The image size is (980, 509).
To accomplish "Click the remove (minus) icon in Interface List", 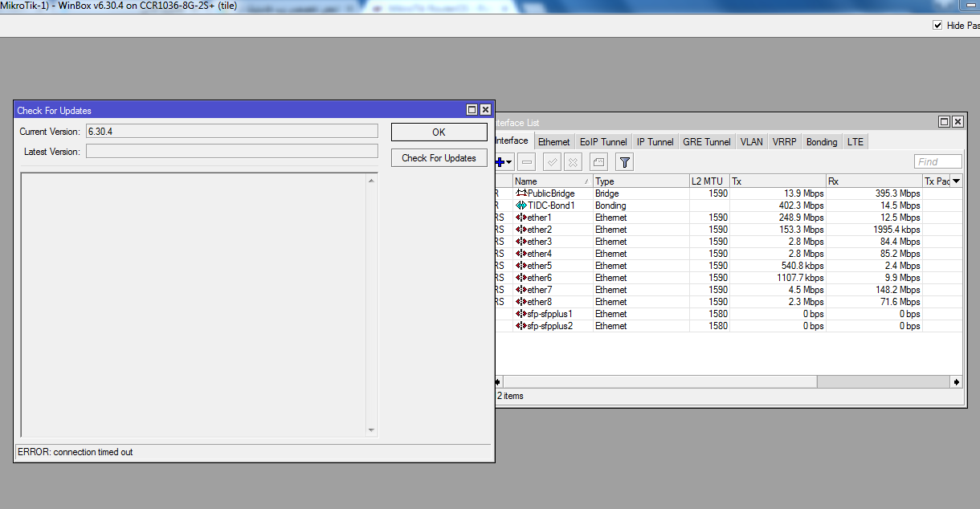I will [x=526, y=162].
